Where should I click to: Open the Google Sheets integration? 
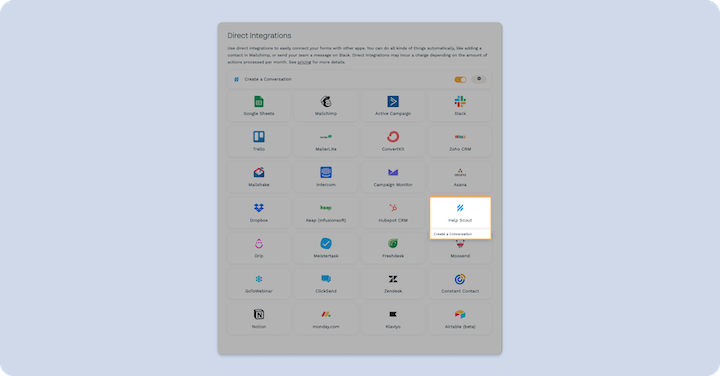pyautogui.click(x=259, y=106)
